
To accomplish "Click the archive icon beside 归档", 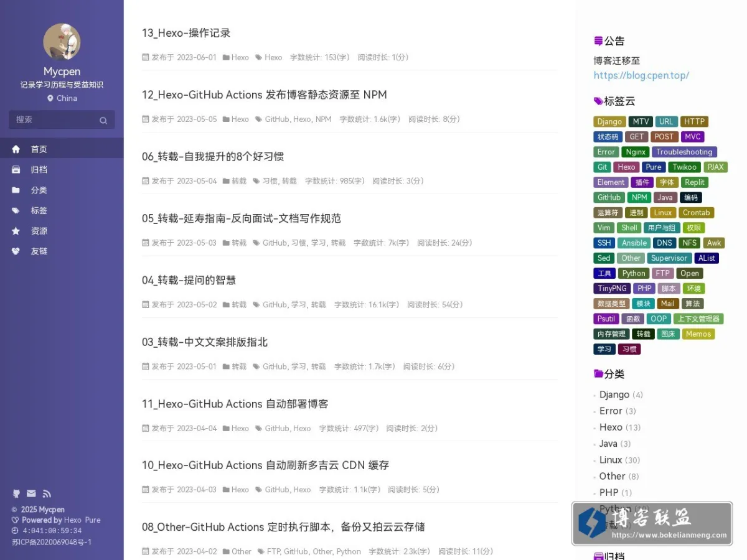I will pos(16,170).
